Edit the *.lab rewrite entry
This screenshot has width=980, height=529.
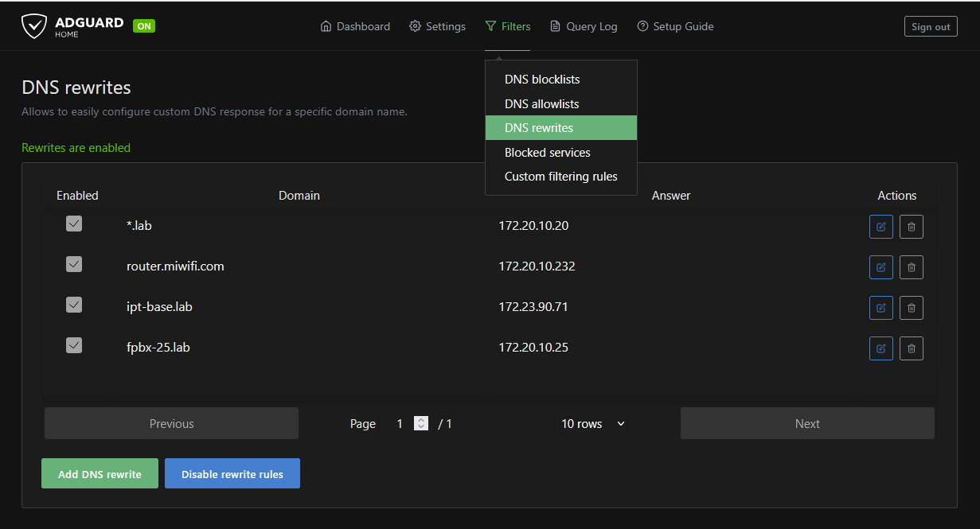click(880, 227)
